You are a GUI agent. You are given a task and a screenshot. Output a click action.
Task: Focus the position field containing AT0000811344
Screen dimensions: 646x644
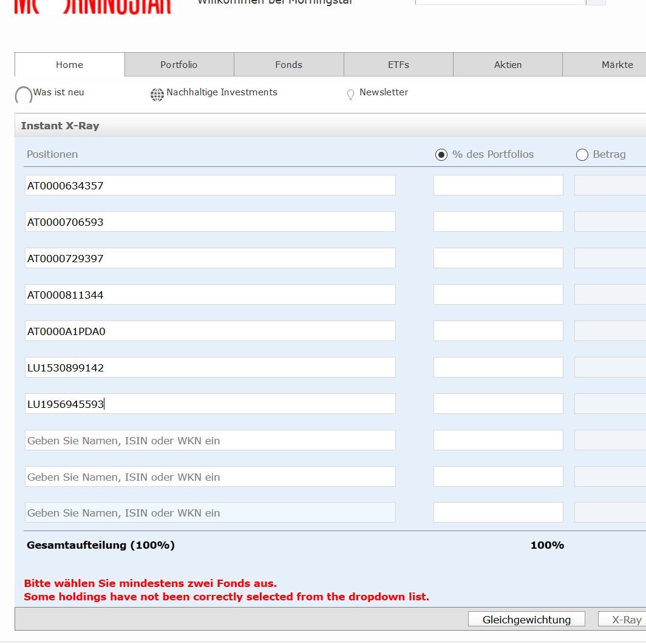point(210,294)
